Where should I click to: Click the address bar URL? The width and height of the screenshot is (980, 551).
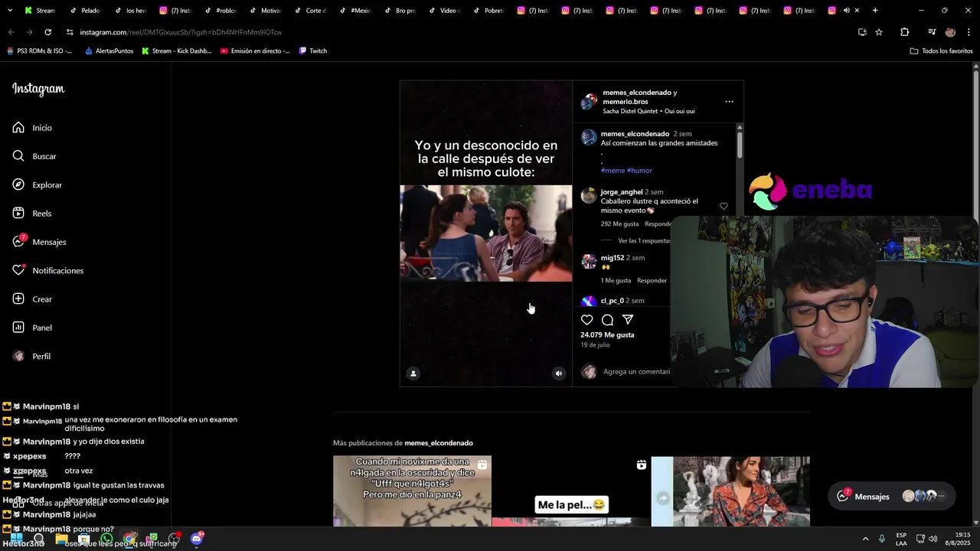point(181,32)
